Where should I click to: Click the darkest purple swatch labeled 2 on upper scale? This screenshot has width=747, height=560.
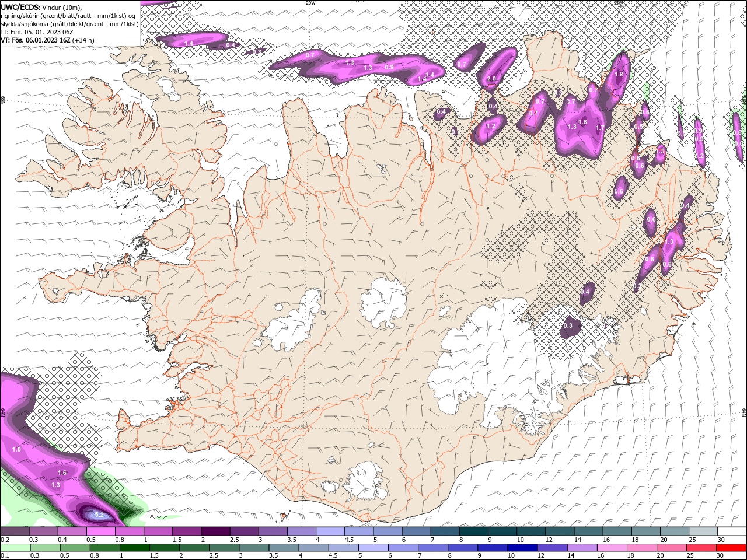pyautogui.click(x=215, y=531)
